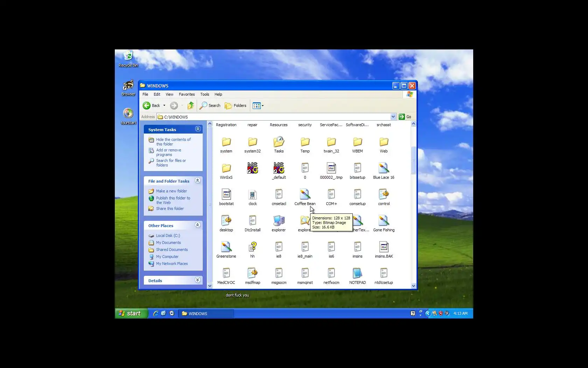Viewport: 588px width, 368px height.
Task: Click the Back toolbar button
Action: (151, 105)
